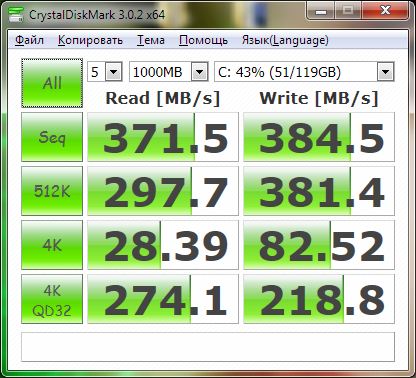
Task: Start the 512K benchmark test
Action: coord(52,191)
